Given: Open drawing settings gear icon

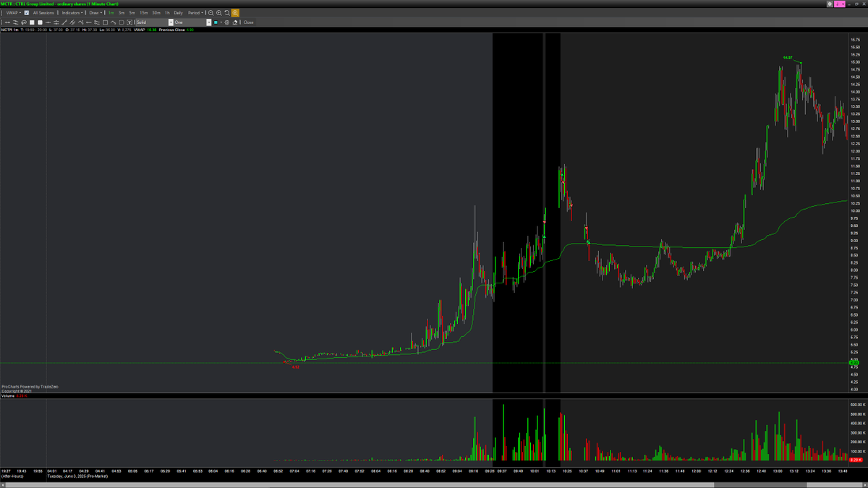Looking at the screenshot, I should [227, 22].
